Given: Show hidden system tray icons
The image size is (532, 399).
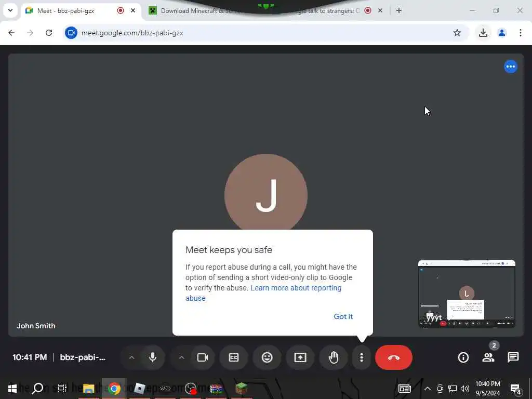Looking at the screenshot, I should [428, 389].
